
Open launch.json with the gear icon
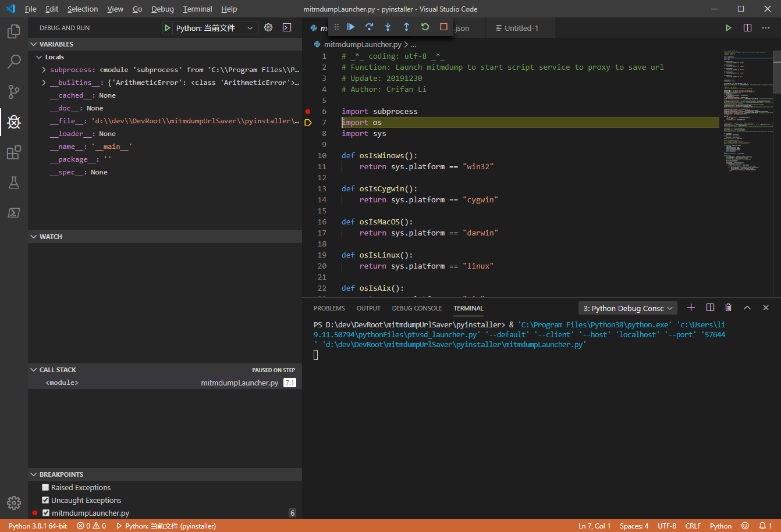click(x=268, y=28)
